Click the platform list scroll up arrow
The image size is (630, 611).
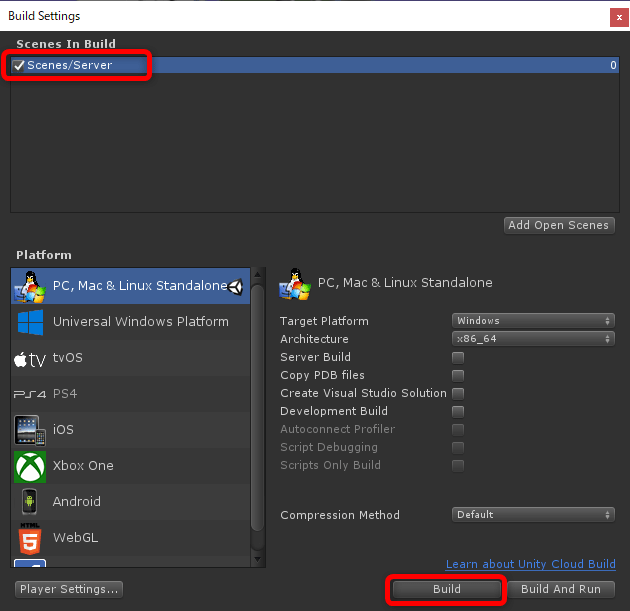pyautogui.click(x=258, y=275)
